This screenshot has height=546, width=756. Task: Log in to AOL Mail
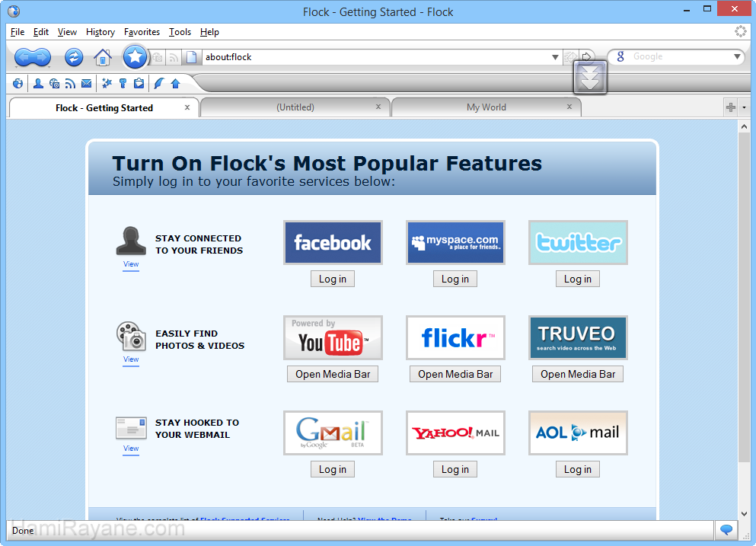[578, 469]
